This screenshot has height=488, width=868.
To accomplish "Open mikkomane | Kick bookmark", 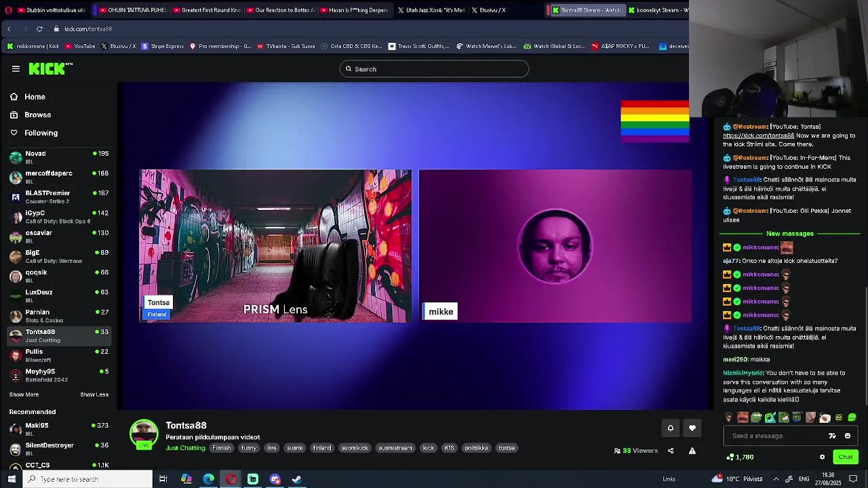I will click(33, 46).
